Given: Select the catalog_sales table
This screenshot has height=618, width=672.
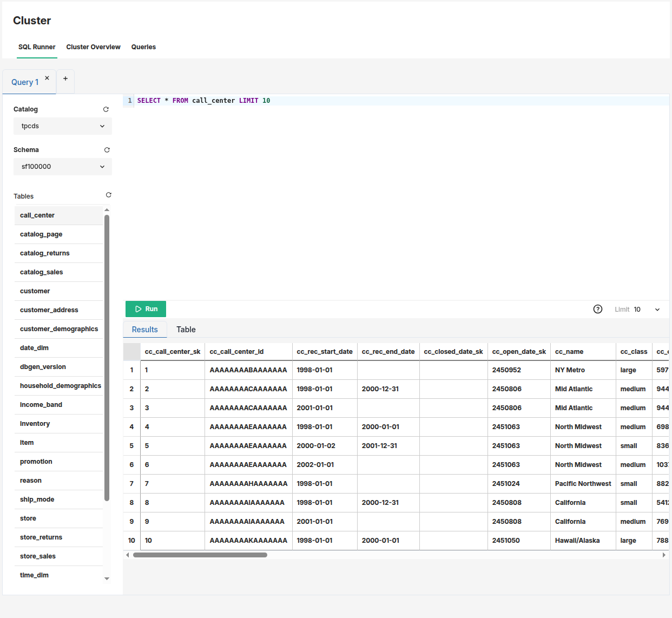Looking at the screenshot, I should tap(41, 272).
